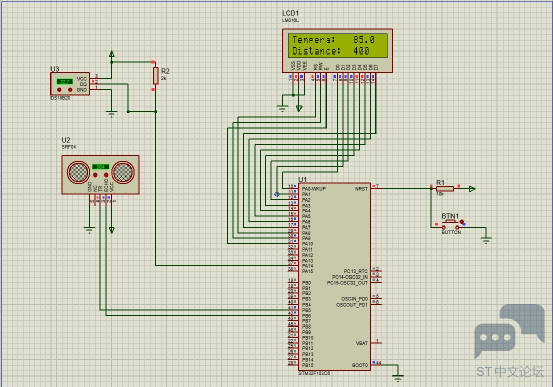553x387 pixels.
Task: Select the DS18B20 sensor U3 body
Action: coord(70,84)
